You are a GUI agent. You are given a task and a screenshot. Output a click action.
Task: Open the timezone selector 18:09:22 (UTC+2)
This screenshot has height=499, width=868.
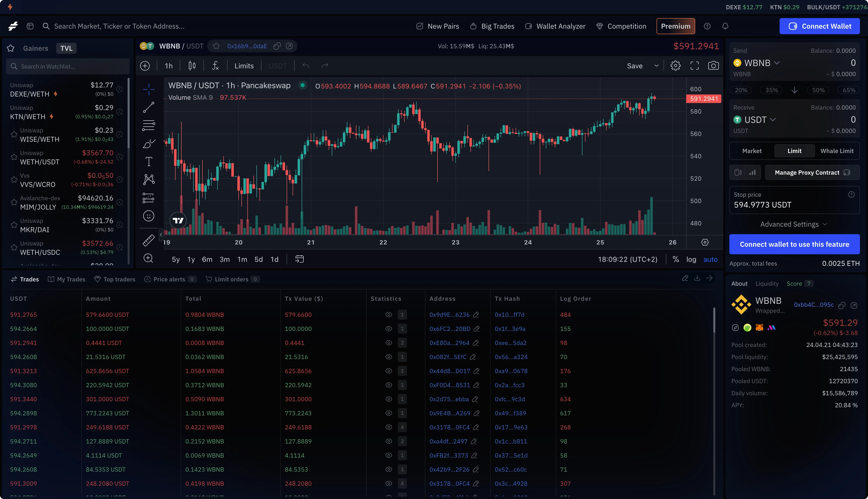click(x=628, y=260)
